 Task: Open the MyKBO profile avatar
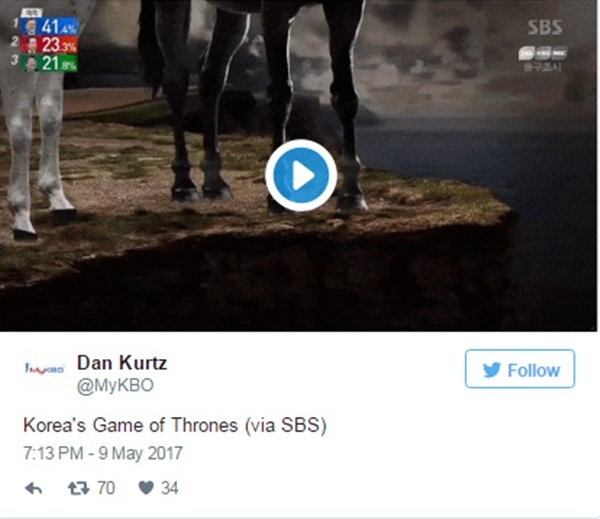coord(44,369)
